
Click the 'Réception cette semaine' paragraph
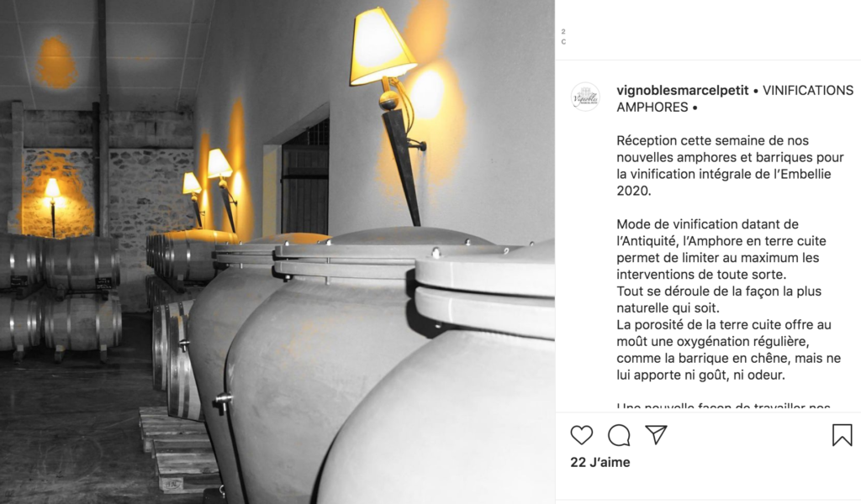pyautogui.click(x=730, y=165)
